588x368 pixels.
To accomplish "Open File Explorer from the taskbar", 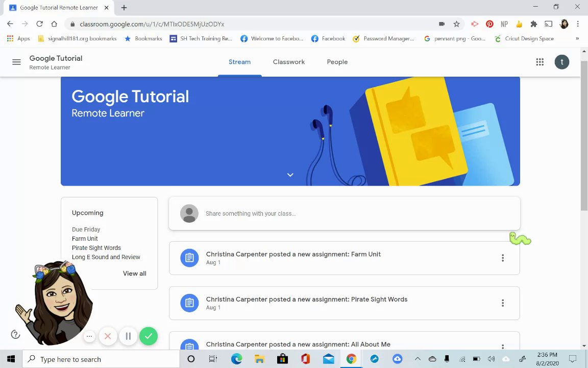I will (x=259, y=359).
